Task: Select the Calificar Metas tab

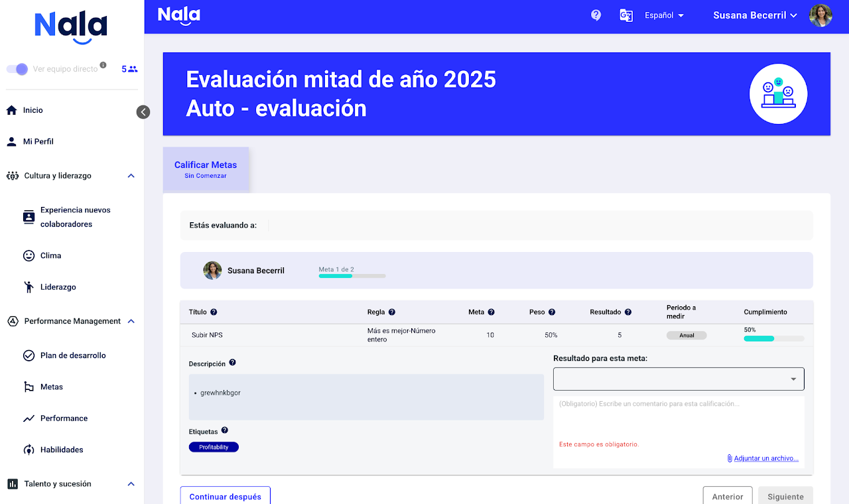Action: point(206,169)
